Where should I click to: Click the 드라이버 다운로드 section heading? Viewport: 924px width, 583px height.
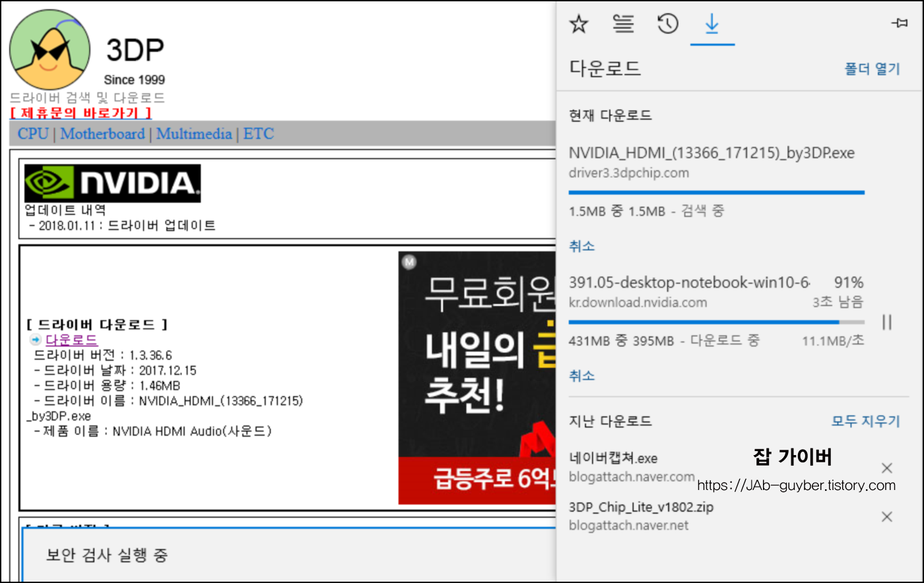pos(97,324)
